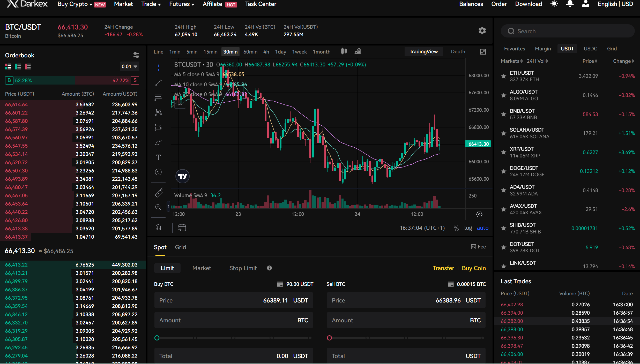The width and height of the screenshot is (640, 364).
Task: Select the Market order tab
Action: tap(202, 268)
